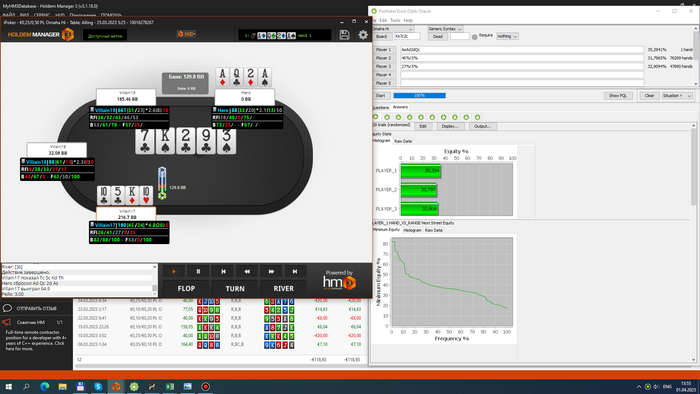This screenshot has height=394, width=700.
Task: Open send feedback in Holdem Manager sidebar
Action: pyautogui.click(x=36, y=308)
